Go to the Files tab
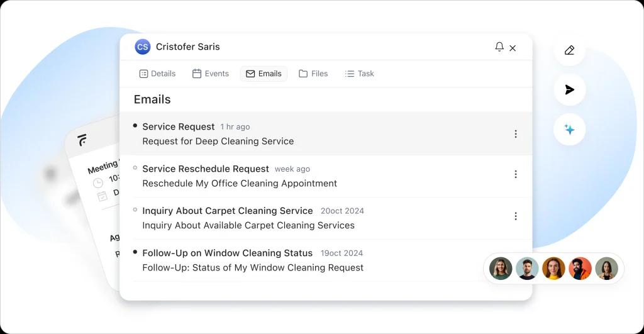The width and height of the screenshot is (644, 334). tap(313, 74)
